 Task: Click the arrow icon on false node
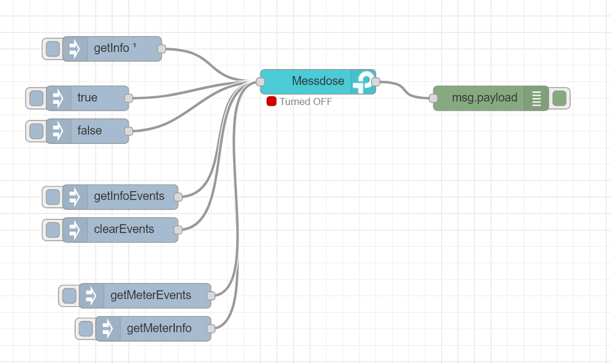point(58,131)
